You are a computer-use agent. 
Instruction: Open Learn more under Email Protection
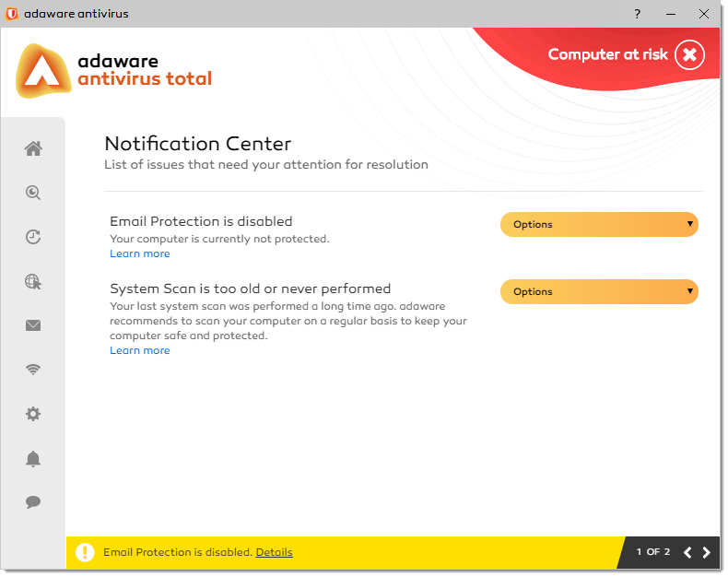140,253
